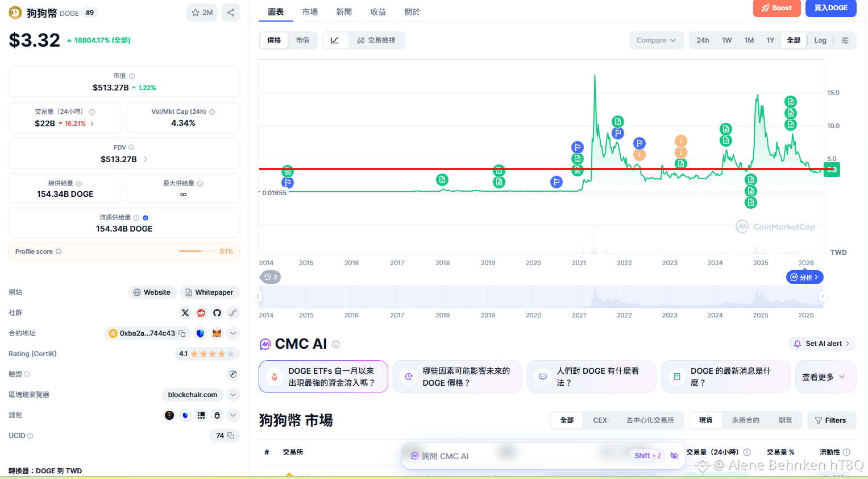Toggle the Log scale option
Image resolution: width=868 pixels, height=479 pixels.
pos(820,40)
